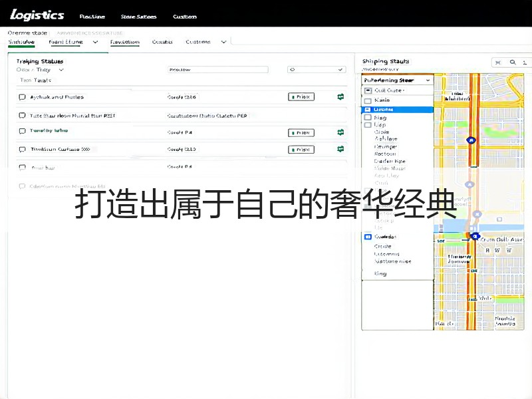Screen dimensions: 532x399
Task: Tick the checkbox of the fifth tracking row
Action: tap(23, 168)
